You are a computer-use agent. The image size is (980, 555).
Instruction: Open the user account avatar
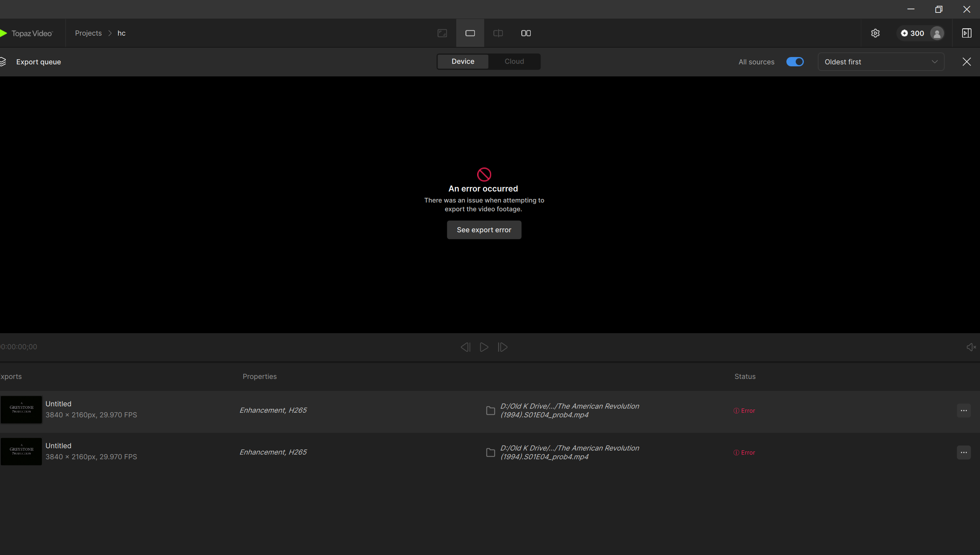tap(937, 33)
